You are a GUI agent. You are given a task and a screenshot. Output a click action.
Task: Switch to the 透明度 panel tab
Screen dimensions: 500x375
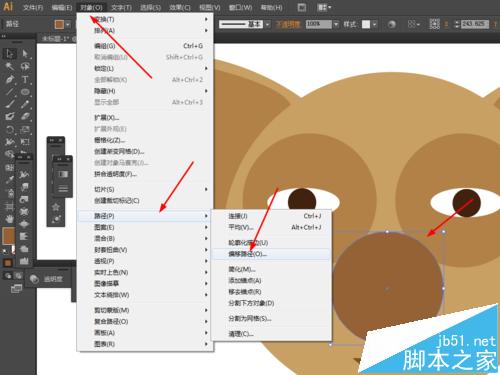53,279
